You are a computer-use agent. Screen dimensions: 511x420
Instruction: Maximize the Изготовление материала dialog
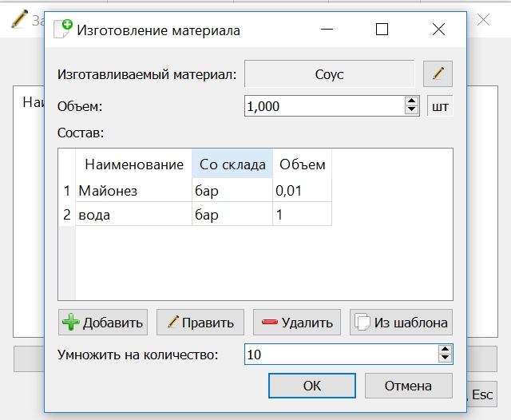[382, 30]
